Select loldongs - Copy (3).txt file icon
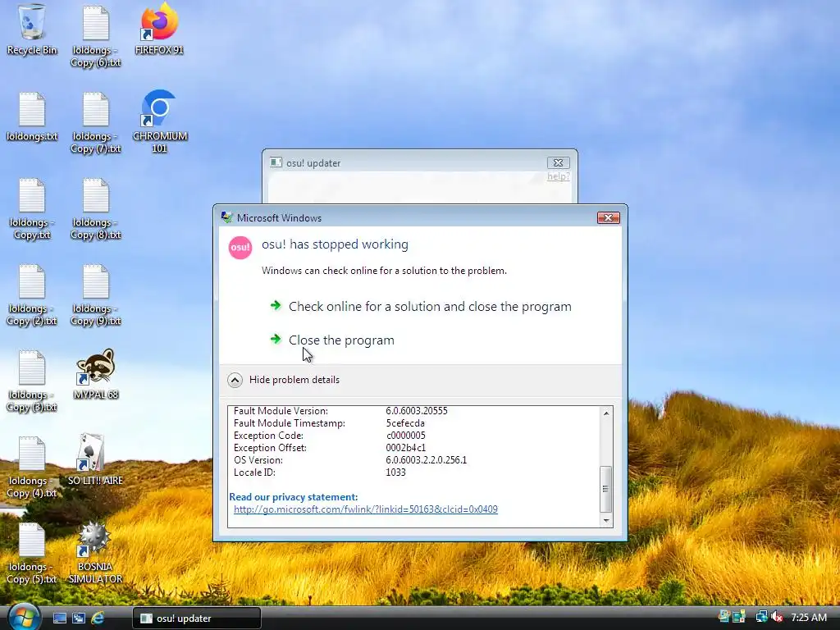Screen dimensions: 840x630 pos(32,381)
